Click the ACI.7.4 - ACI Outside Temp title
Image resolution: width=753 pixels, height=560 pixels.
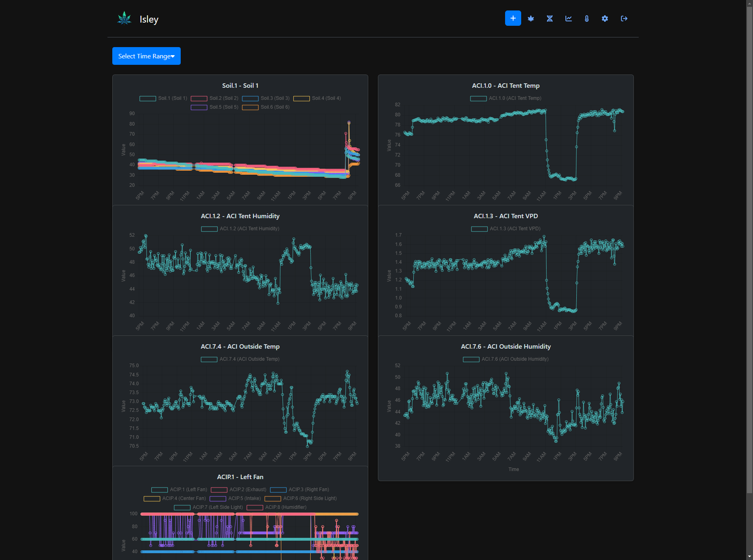click(x=240, y=347)
